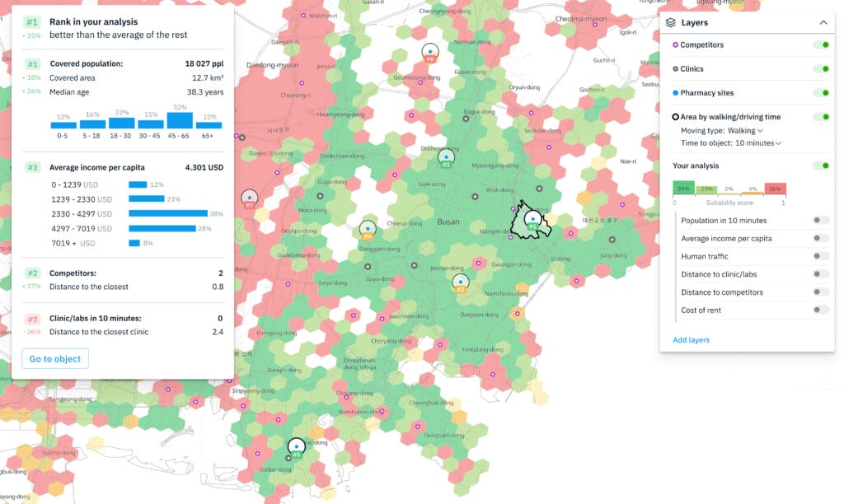The image size is (844, 504).
Task: Click the Add layers link
Action: (691, 340)
